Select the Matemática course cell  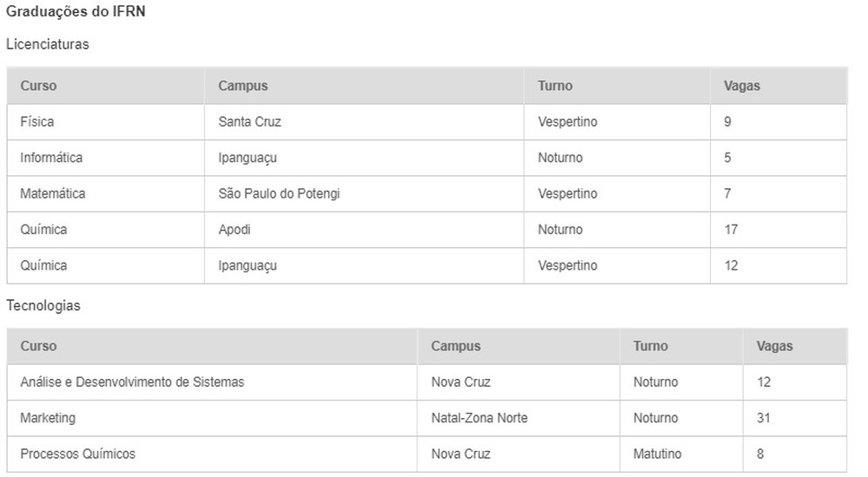[x=53, y=194]
